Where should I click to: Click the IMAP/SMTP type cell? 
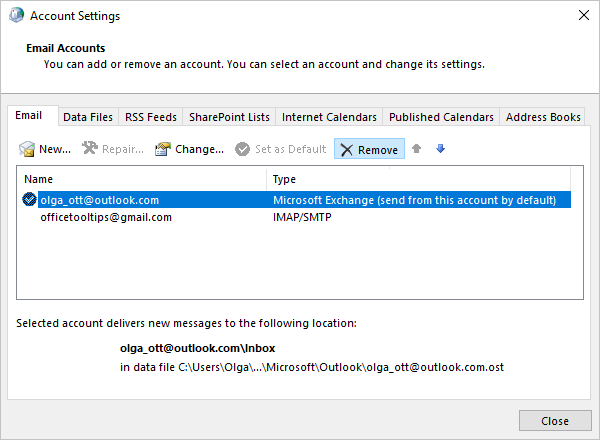tap(302, 217)
